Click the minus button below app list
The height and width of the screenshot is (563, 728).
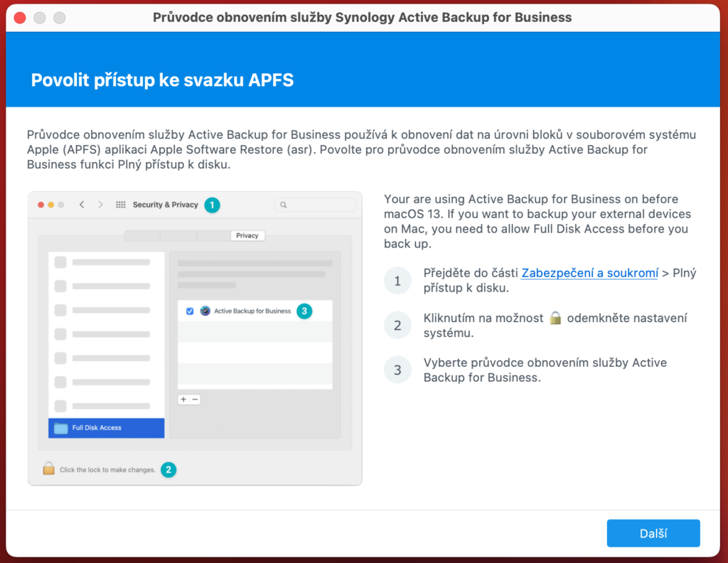(x=195, y=400)
